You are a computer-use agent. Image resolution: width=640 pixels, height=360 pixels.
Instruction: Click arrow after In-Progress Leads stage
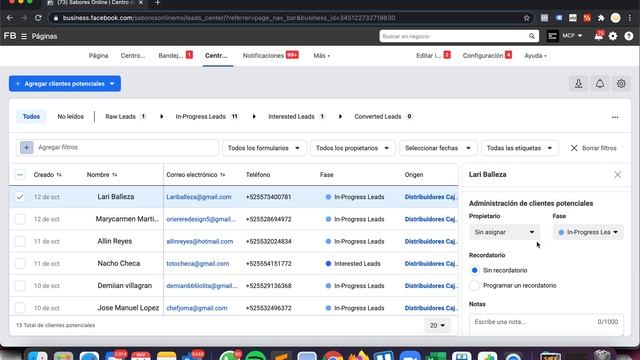pos(254,117)
